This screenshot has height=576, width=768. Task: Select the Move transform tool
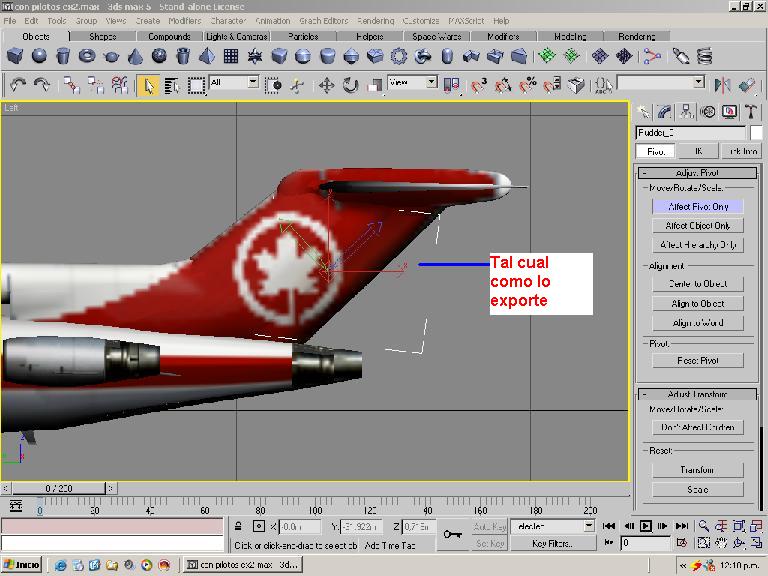[x=327, y=85]
